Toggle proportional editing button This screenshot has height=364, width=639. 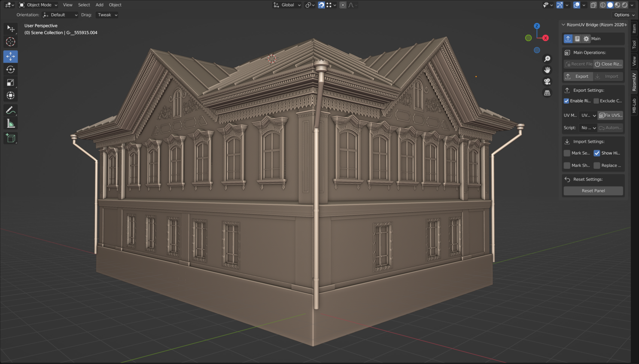coord(343,5)
